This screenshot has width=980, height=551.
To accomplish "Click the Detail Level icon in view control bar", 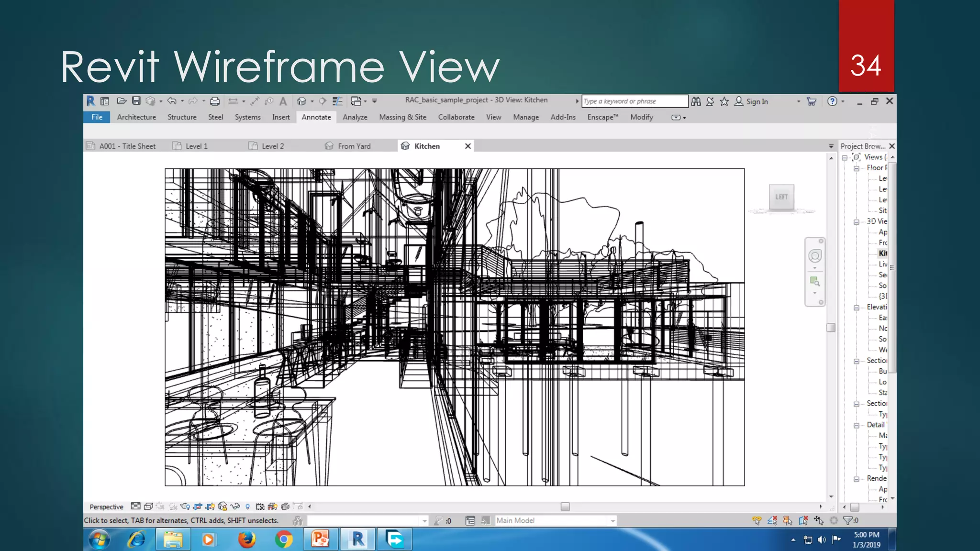I will 135,506.
